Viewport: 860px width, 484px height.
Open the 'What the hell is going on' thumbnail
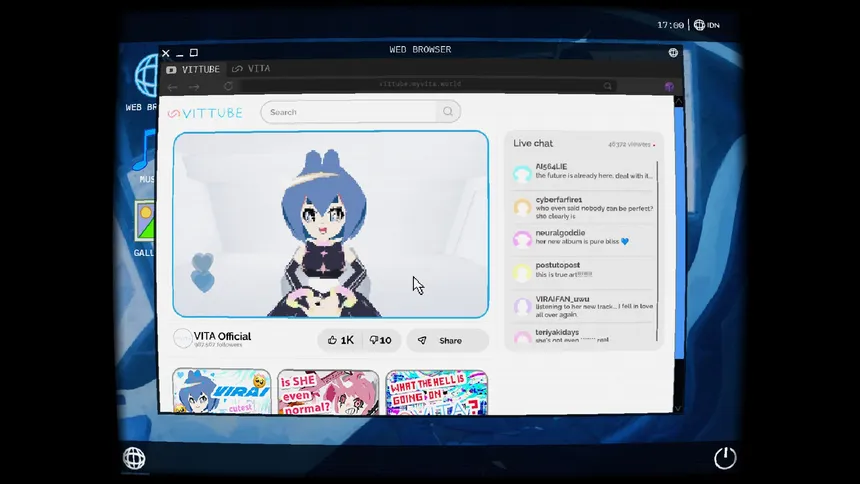coord(437,392)
